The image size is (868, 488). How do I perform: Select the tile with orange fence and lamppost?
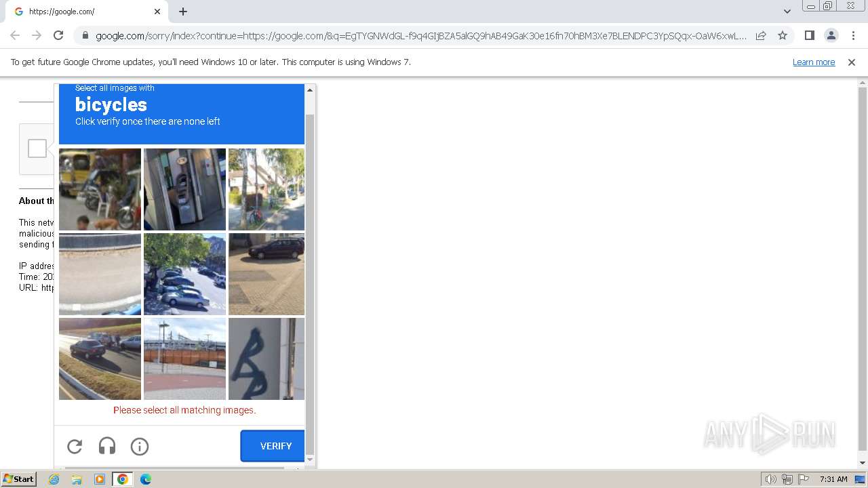click(184, 359)
